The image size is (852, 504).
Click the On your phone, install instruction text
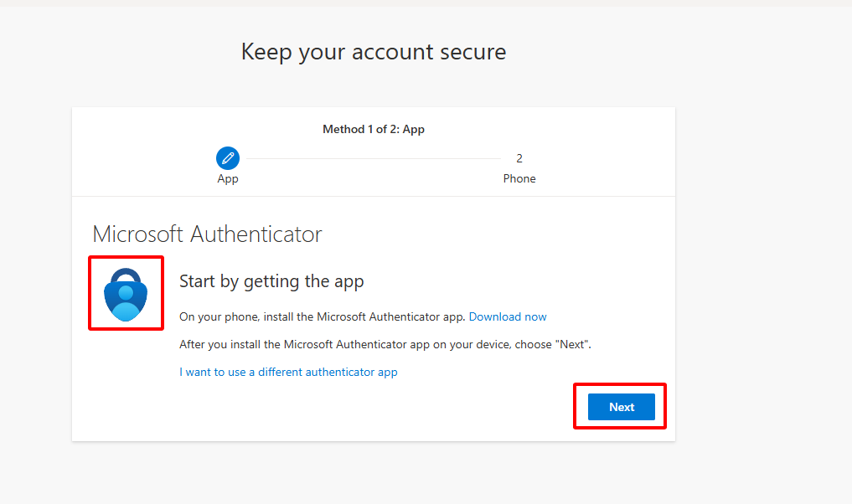point(323,316)
